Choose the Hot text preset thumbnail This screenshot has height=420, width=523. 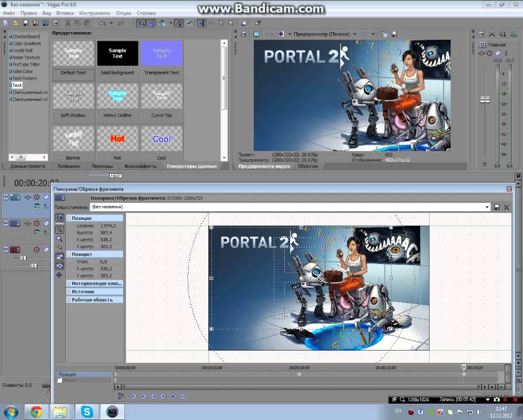(117, 139)
